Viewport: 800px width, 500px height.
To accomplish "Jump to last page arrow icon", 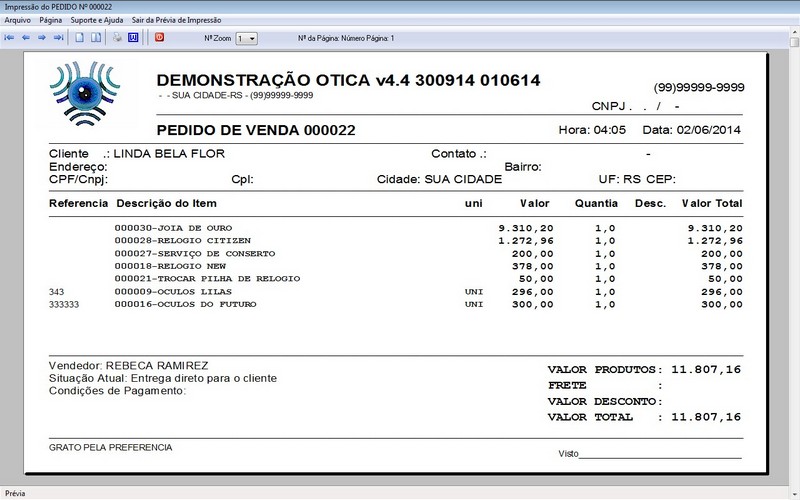I will point(59,38).
